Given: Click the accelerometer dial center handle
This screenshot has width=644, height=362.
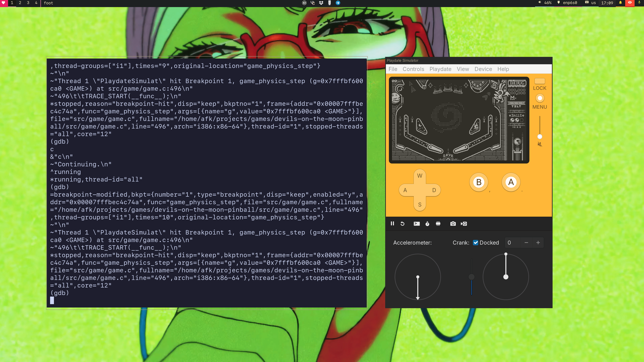Looking at the screenshot, I should 417,277.
